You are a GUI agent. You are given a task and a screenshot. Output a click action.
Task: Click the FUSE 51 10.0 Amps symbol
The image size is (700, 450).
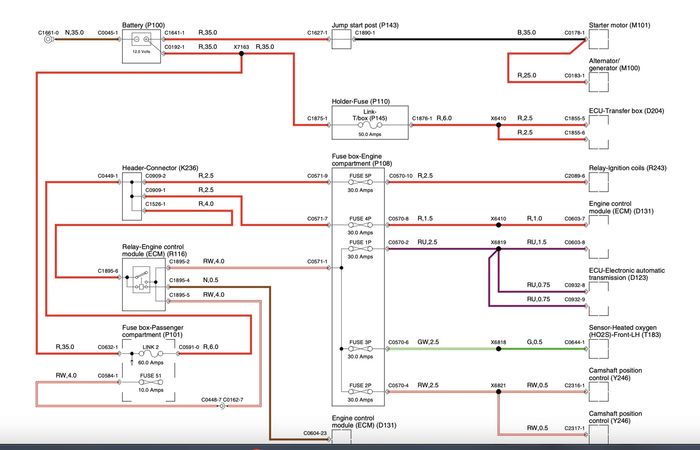click(x=150, y=382)
